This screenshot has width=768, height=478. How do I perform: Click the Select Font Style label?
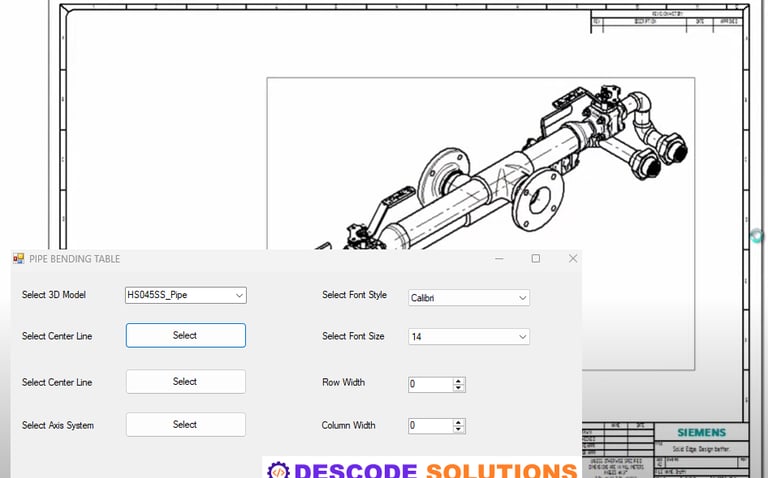[x=355, y=295]
